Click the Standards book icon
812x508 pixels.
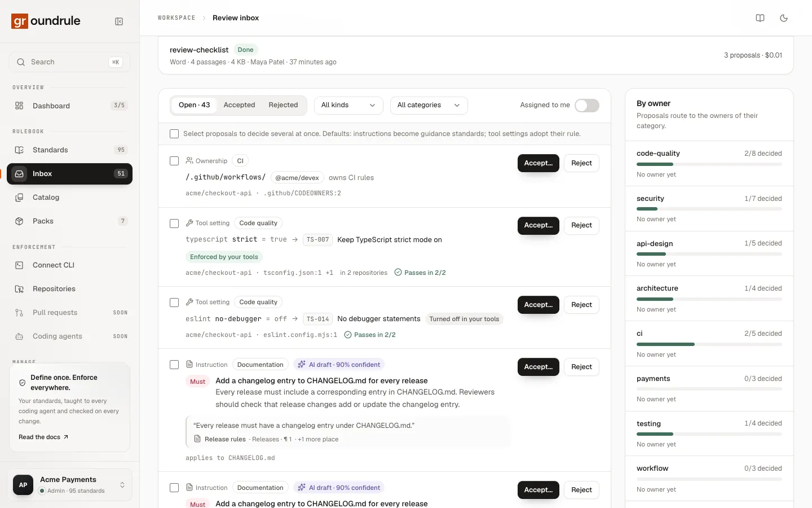19,150
